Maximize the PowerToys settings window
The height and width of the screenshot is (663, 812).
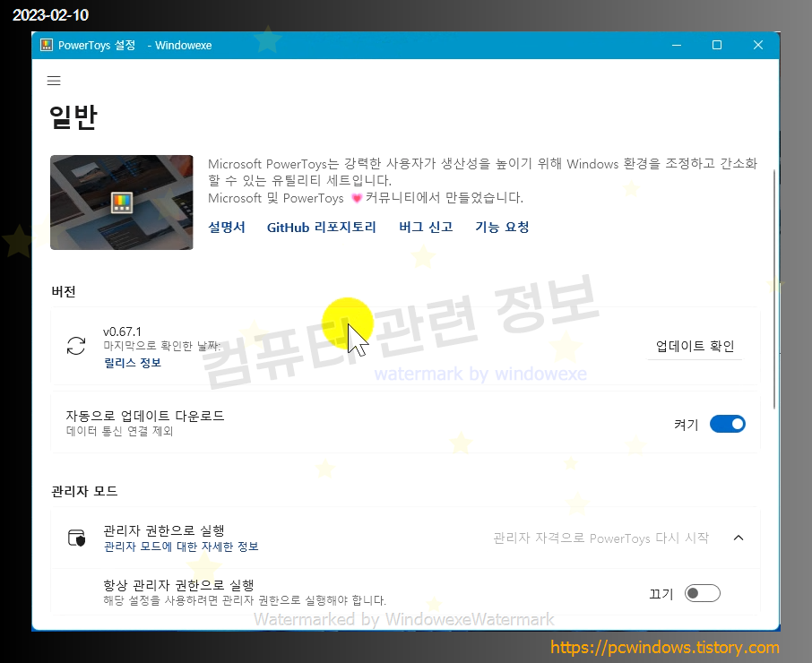[x=717, y=45]
